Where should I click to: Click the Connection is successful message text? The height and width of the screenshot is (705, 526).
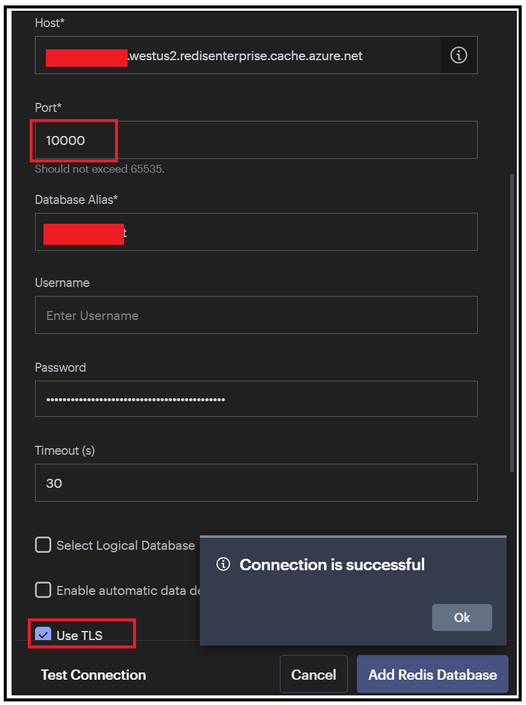click(x=332, y=564)
